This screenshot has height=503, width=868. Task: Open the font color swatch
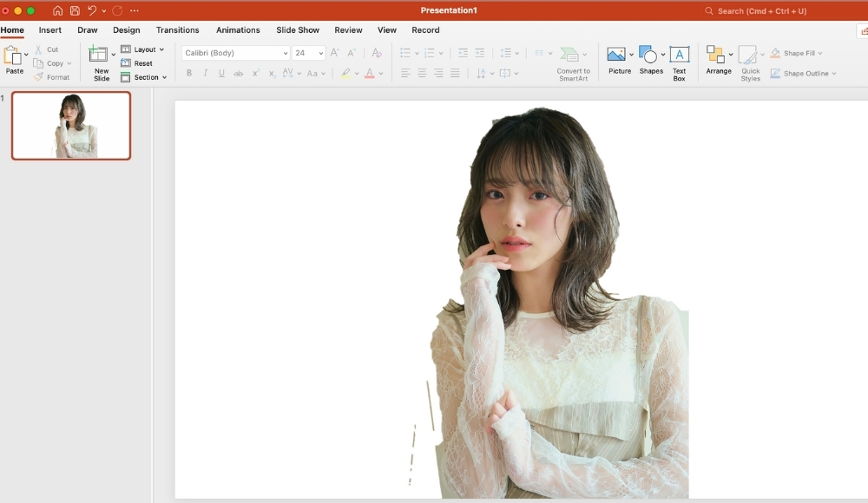[371, 74]
